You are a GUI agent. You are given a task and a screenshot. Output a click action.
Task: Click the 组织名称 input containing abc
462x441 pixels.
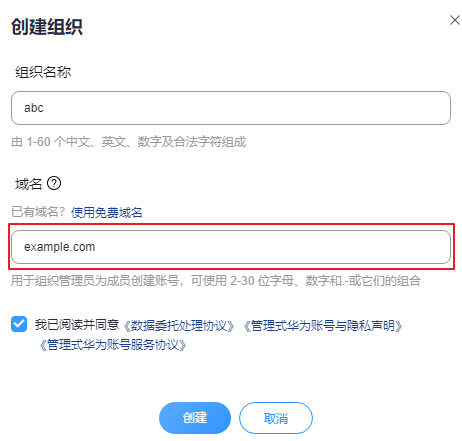231,108
